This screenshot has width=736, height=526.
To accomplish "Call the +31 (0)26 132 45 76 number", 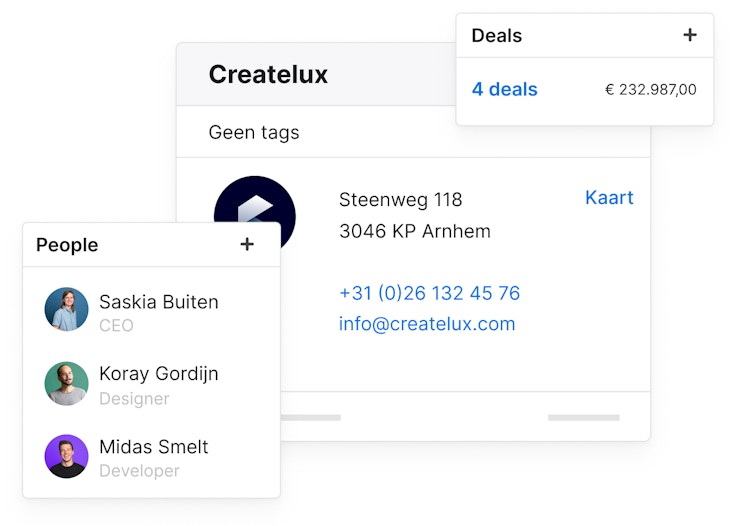I will click(429, 293).
